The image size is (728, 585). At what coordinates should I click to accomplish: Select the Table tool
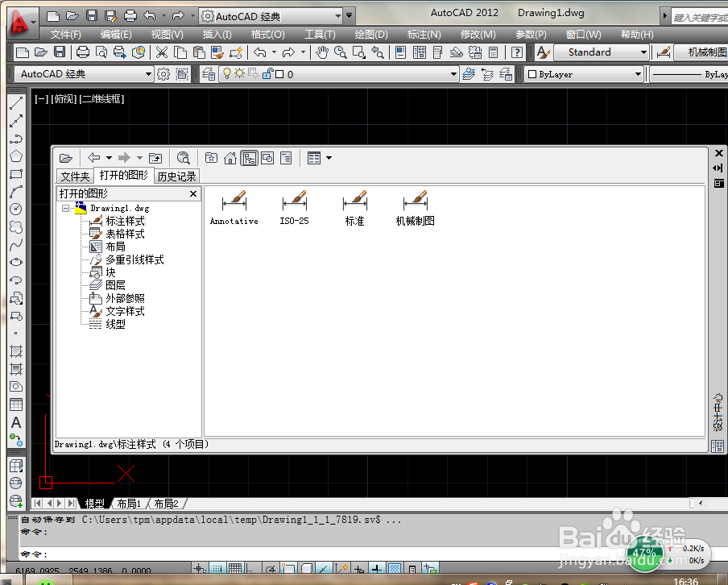tap(16, 405)
